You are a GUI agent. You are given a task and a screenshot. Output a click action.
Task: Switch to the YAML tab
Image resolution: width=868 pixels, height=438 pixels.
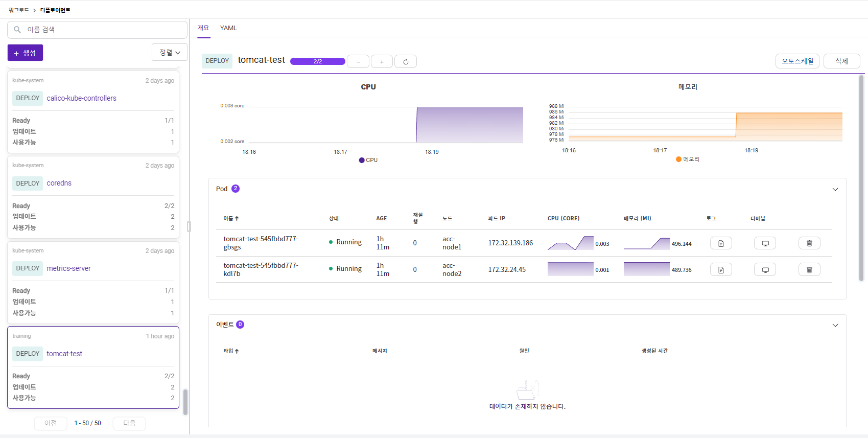click(x=228, y=28)
